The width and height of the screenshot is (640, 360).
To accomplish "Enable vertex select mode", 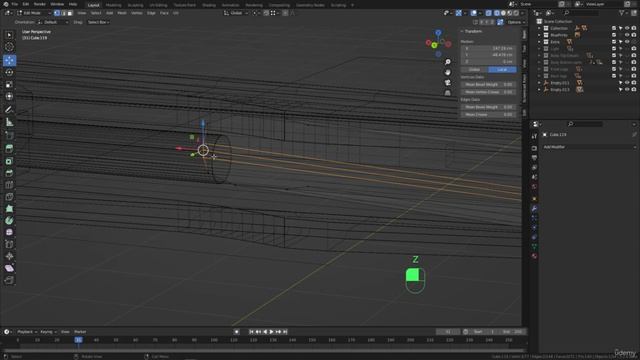I will coord(57,13).
